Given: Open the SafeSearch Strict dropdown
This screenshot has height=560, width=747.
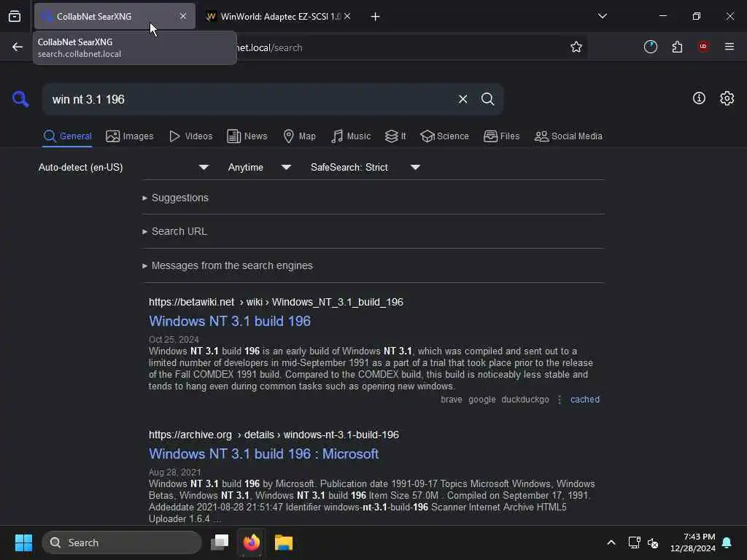Looking at the screenshot, I should pyautogui.click(x=365, y=167).
